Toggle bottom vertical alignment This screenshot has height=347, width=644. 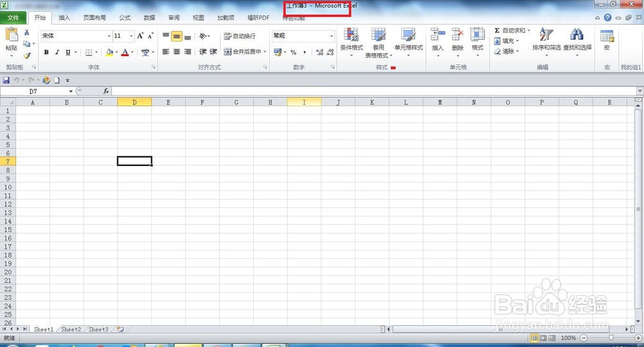pyautogui.click(x=187, y=36)
